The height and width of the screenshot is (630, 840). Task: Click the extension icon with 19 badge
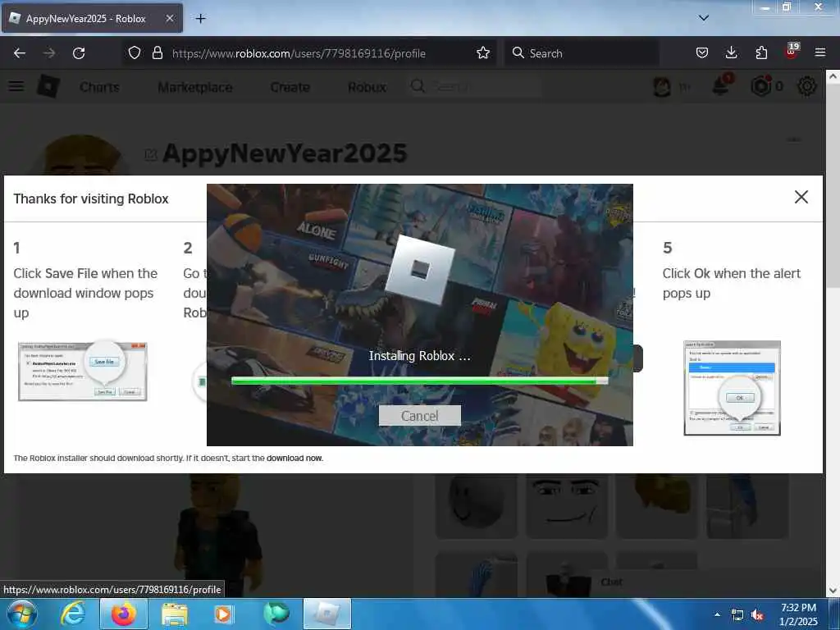point(792,52)
